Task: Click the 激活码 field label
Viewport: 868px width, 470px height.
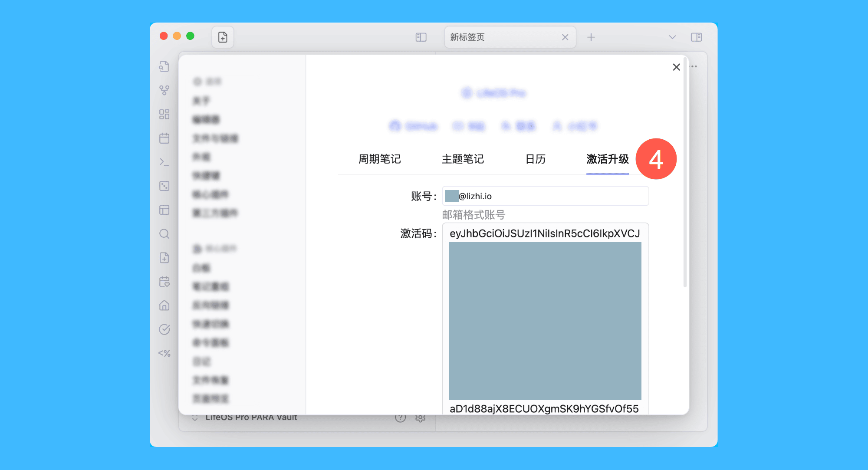Action: [x=418, y=233]
